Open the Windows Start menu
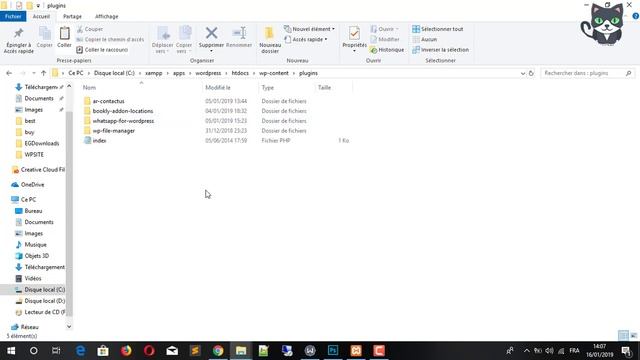Viewport: 640px width, 360px height. [x=11, y=351]
